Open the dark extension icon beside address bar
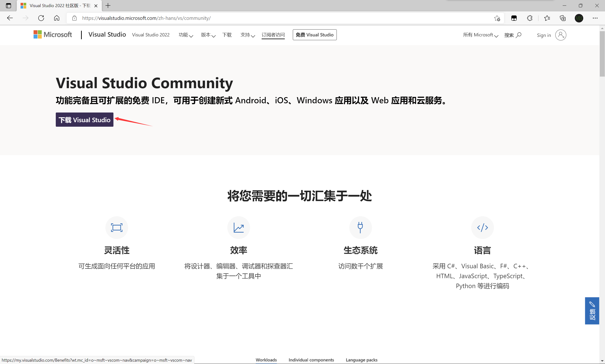 [514, 18]
